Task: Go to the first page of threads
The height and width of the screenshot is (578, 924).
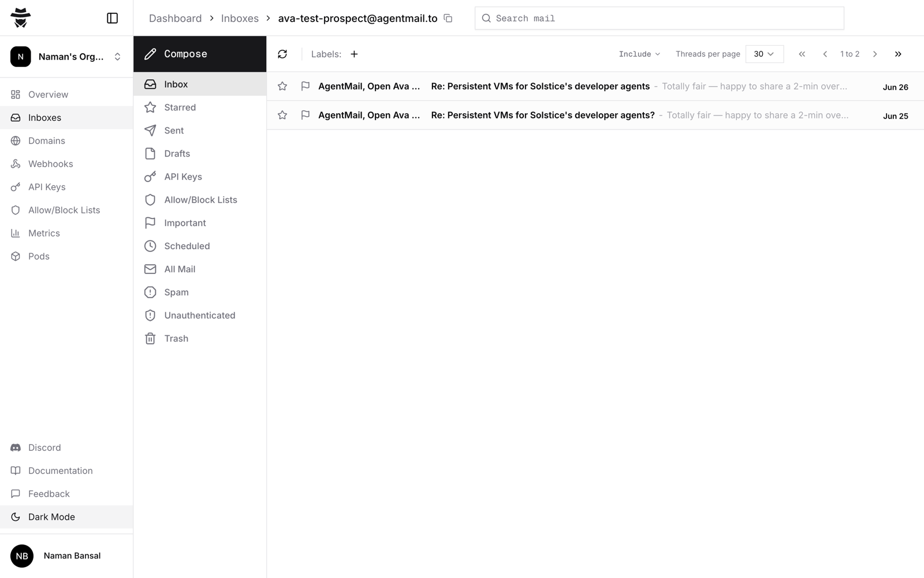Action: [802, 54]
